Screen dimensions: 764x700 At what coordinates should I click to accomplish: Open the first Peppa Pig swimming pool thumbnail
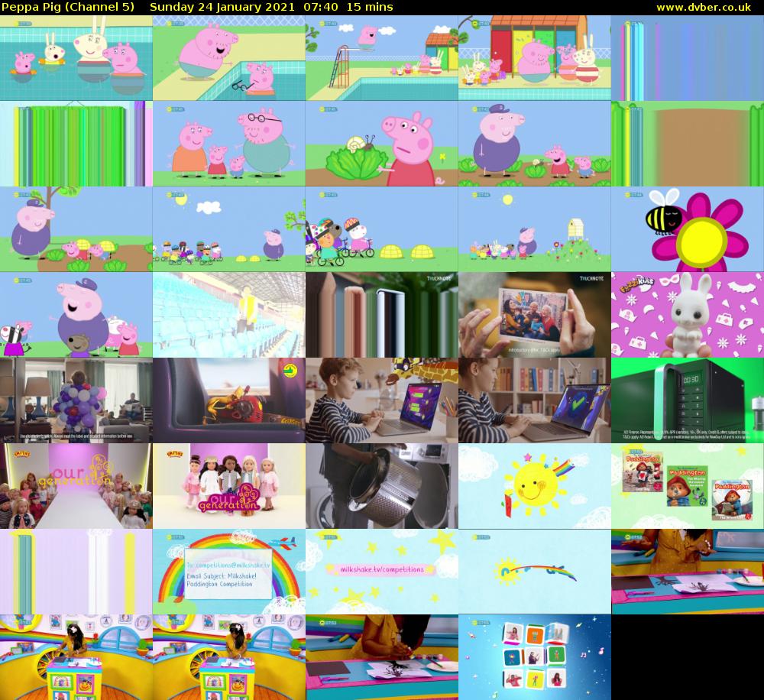point(76,57)
